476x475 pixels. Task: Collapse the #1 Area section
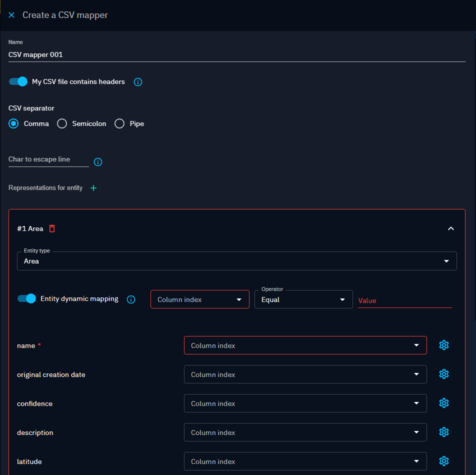point(450,228)
